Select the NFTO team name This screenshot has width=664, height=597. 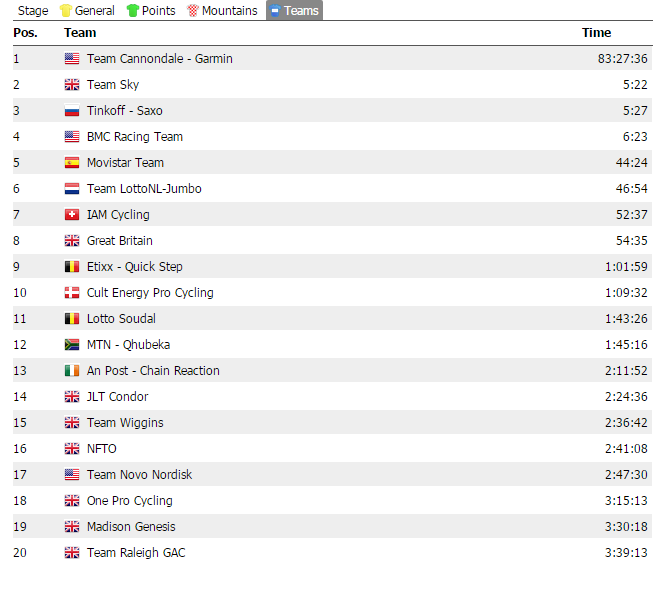coord(101,448)
